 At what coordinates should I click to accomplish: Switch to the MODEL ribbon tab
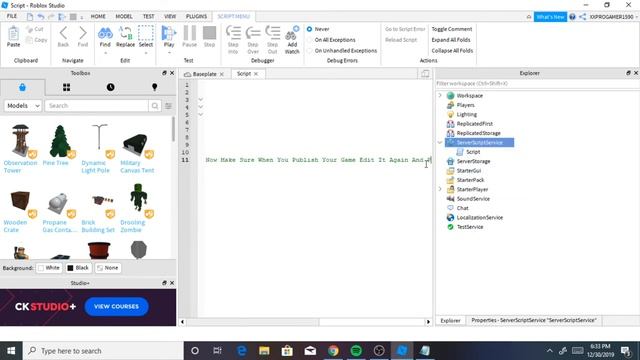point(124,16)
